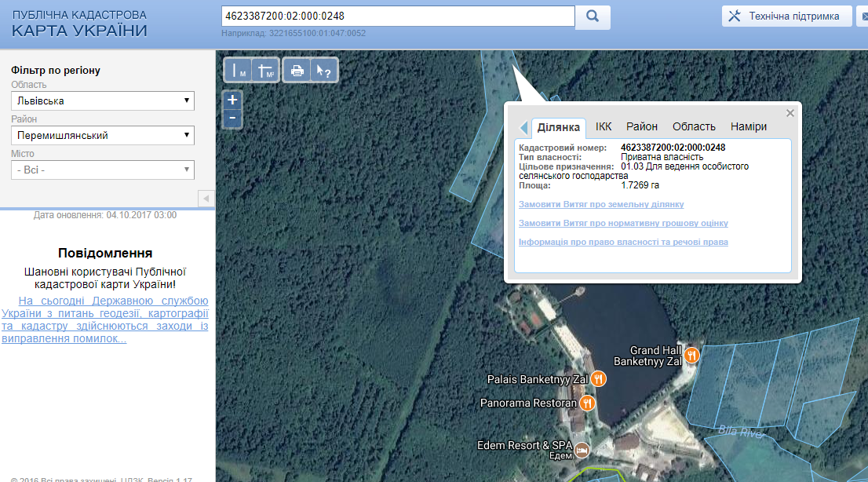The image size is (868, 482).
Task: Select the area measurement tool
Action: click(x=266, y=71)
